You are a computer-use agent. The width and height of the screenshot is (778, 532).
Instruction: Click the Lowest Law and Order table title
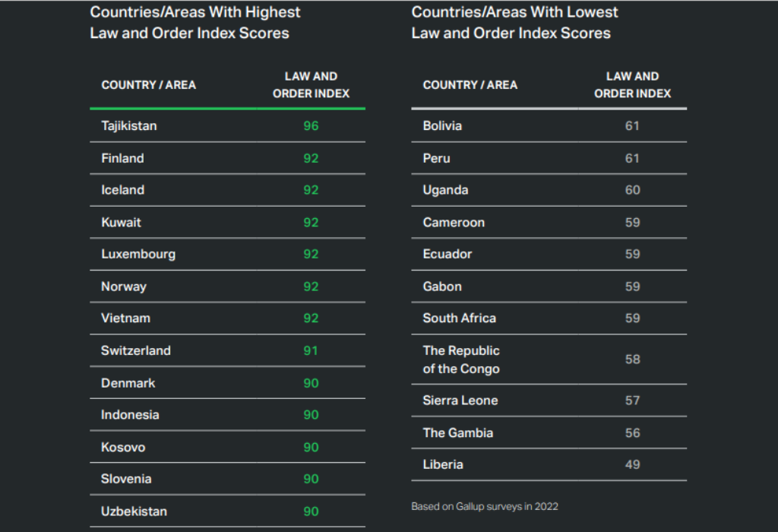click(x=514, y=22)
